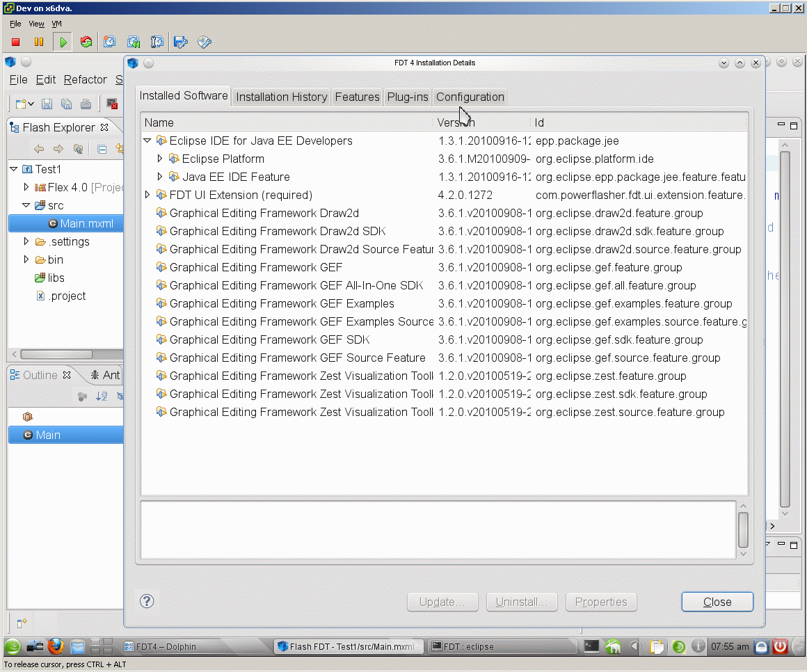Switch to FDT4 – Dolphin taskbar window

click(195, 646)
